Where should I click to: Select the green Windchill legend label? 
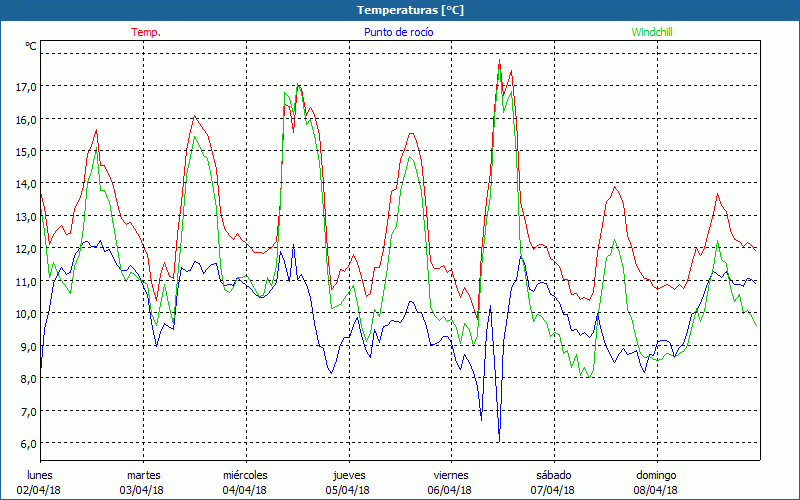click(651, 32)
